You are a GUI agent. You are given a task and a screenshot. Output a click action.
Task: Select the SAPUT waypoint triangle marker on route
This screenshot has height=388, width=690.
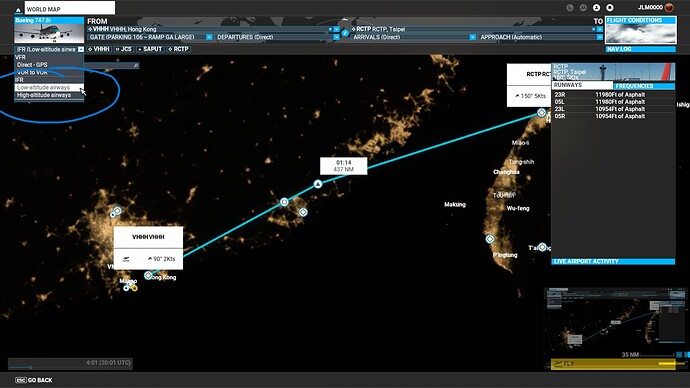318,184
